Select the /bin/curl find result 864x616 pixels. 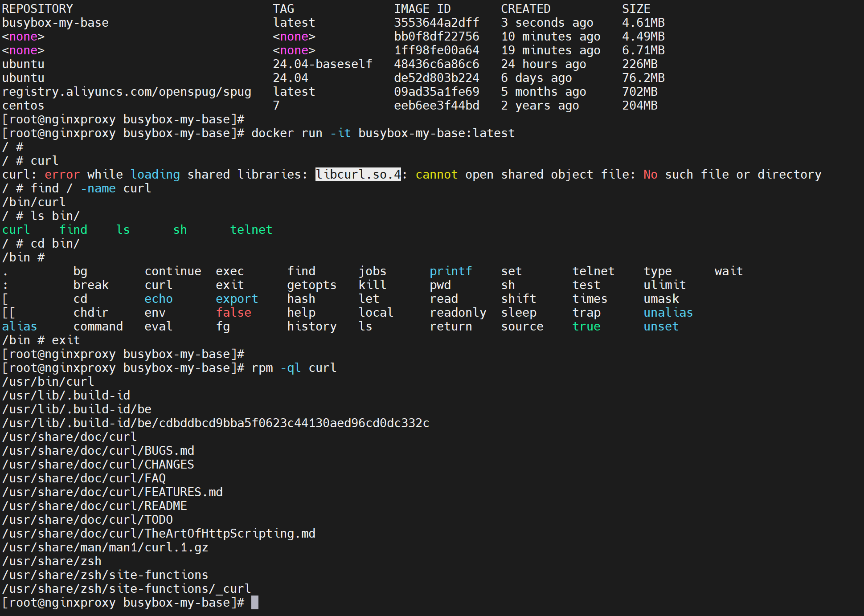(34, 202)
